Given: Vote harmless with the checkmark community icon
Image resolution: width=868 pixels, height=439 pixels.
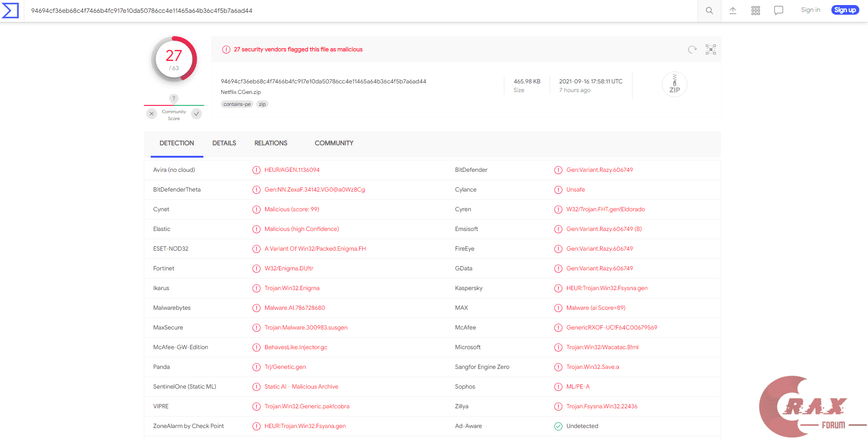Looking at the screenshot, I should tap(197, 114).
